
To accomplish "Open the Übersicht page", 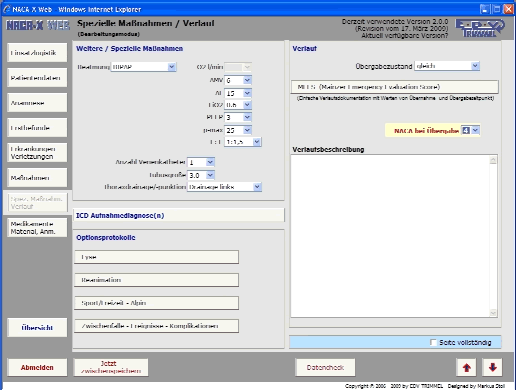I will click(37, 328).
